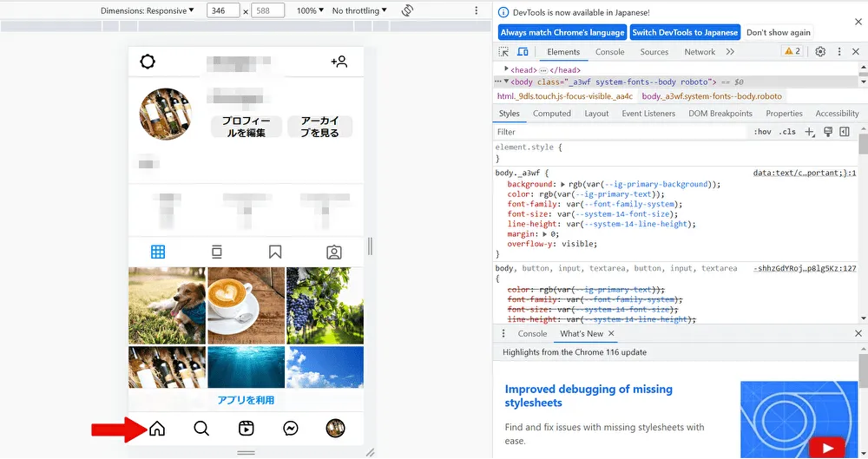Image resolution: width=868 pixels, height=459 pixels.
Task: Tap the discover people add-user icon
Action: pos(339,62)
